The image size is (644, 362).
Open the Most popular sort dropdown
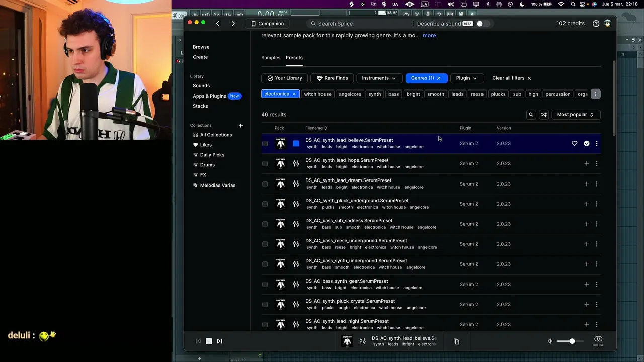[x=575, y=115]
